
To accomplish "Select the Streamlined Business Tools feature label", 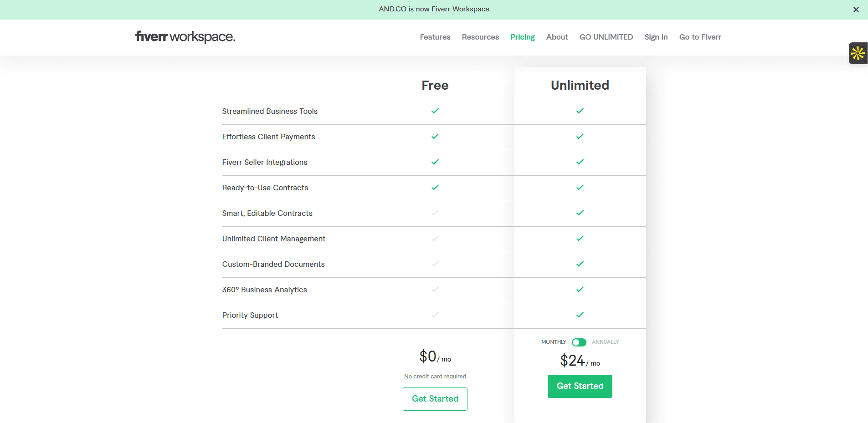I will point(270,111).
